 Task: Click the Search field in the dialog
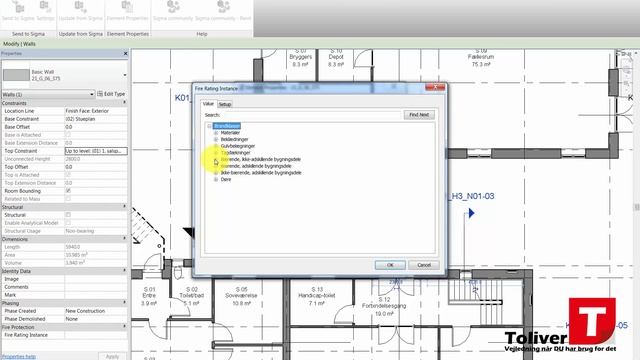tap(312, 115)
